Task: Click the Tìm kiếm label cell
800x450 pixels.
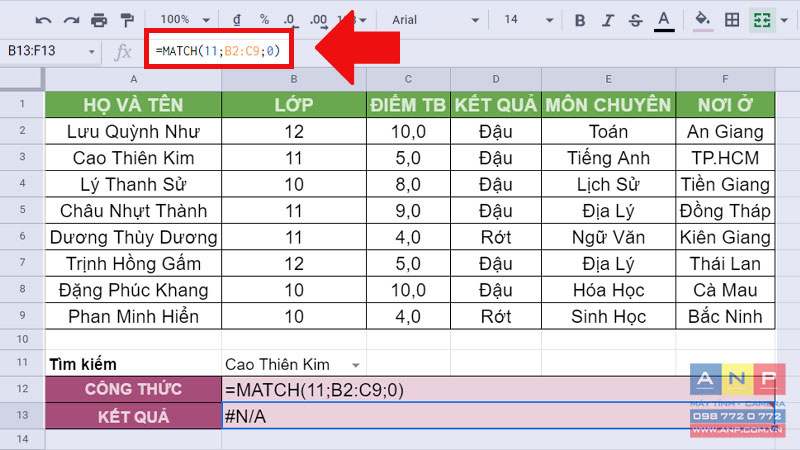Action: point(133,364)
